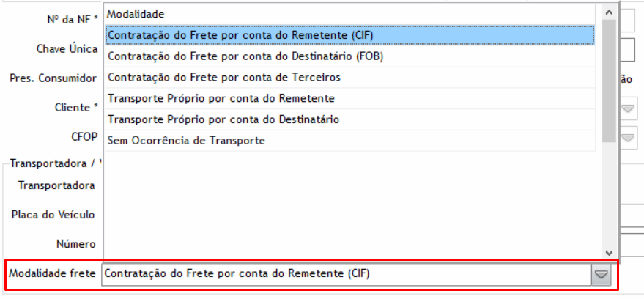Click the Modalidade frete label
The image size is (644, 299).
[51, 274]
